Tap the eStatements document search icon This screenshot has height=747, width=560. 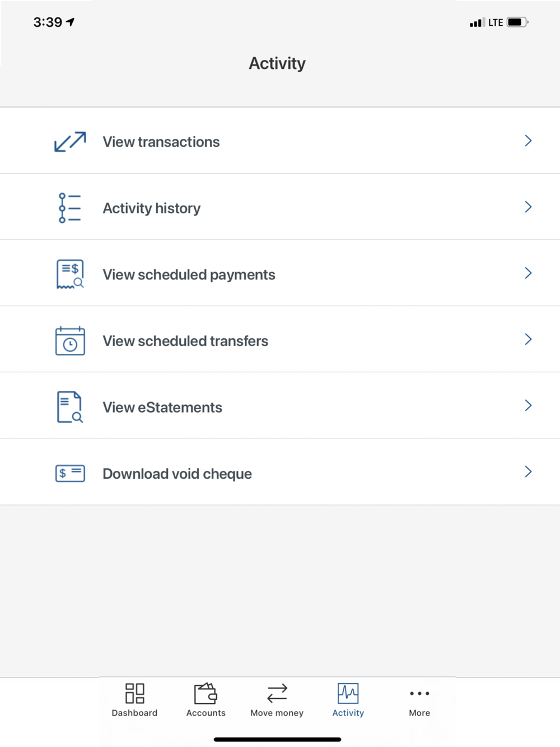click(70, 407)
